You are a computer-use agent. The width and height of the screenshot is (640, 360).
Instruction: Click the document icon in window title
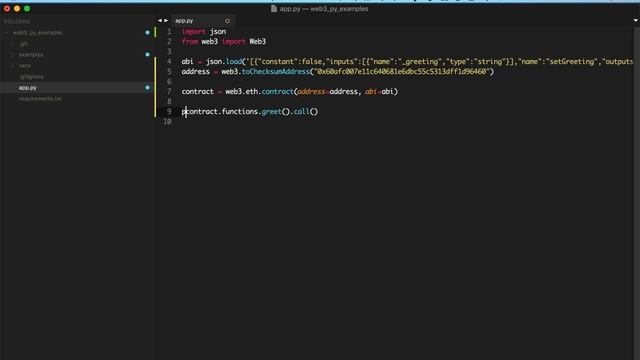274,9
